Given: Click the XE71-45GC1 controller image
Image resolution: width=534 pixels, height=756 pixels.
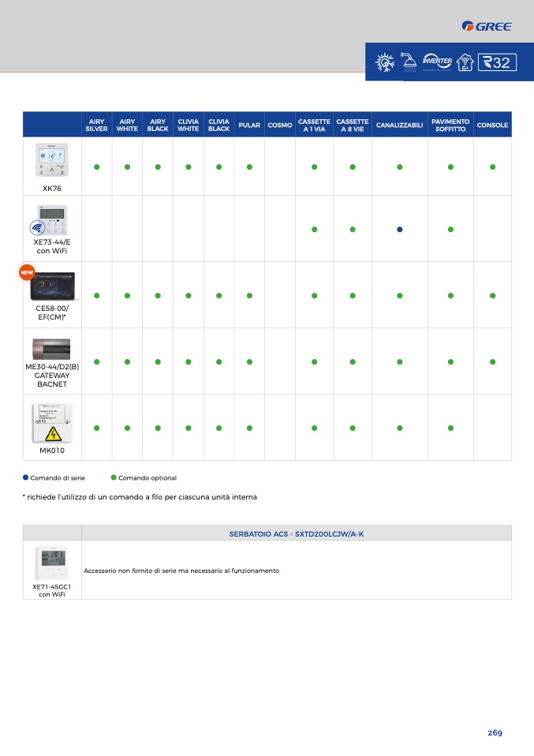Looking at the screenshot, I should pos(51,563).
